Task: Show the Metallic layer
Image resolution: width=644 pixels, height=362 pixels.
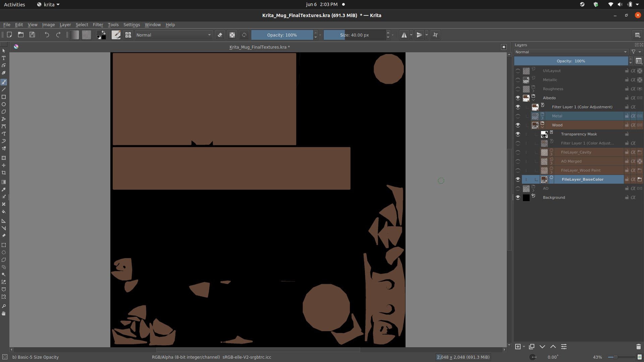Action: [518, 80]
